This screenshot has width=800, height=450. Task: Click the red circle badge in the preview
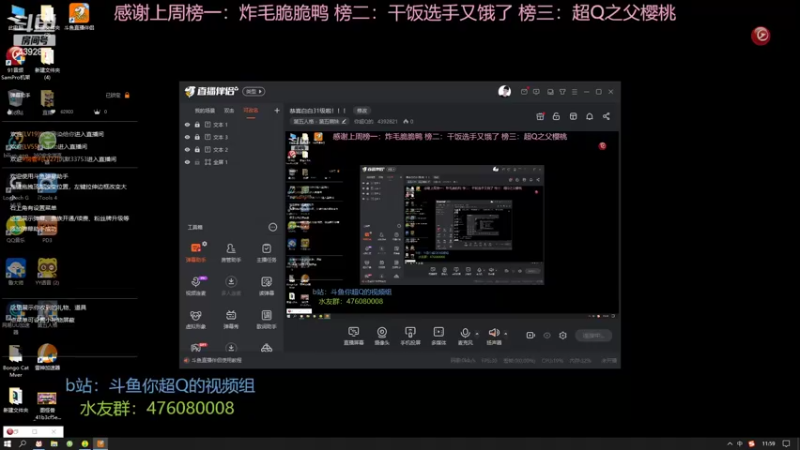602,146
